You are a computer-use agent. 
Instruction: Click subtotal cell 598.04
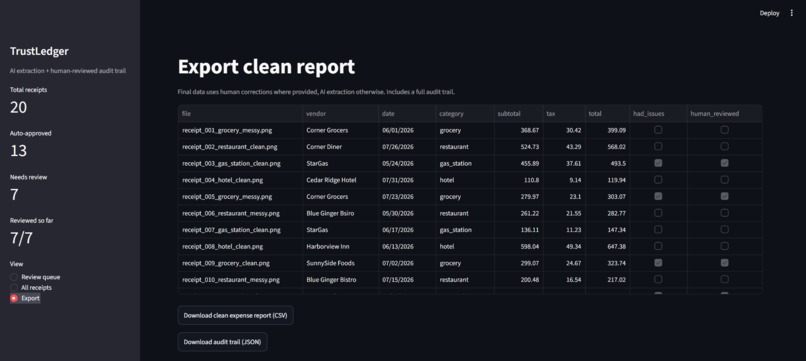pyautogui.click(x=518, y=246)
